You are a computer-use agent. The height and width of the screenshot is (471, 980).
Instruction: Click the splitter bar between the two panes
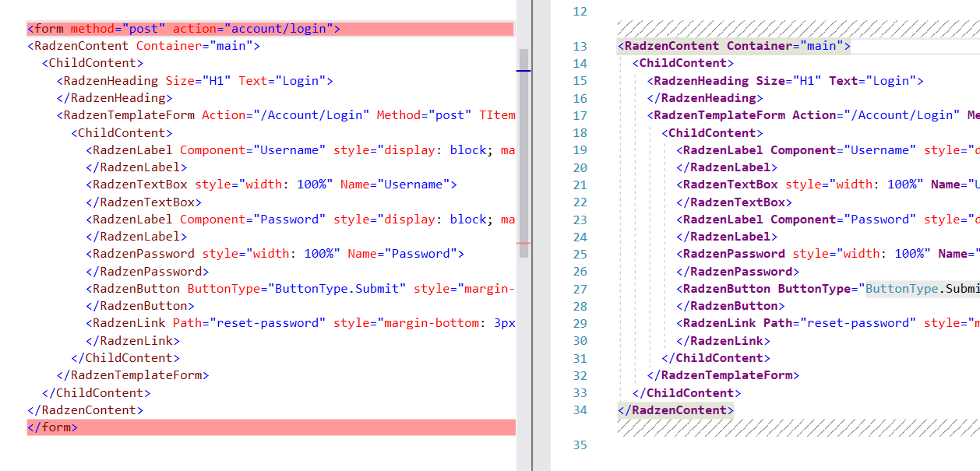(x=532, y=234)
